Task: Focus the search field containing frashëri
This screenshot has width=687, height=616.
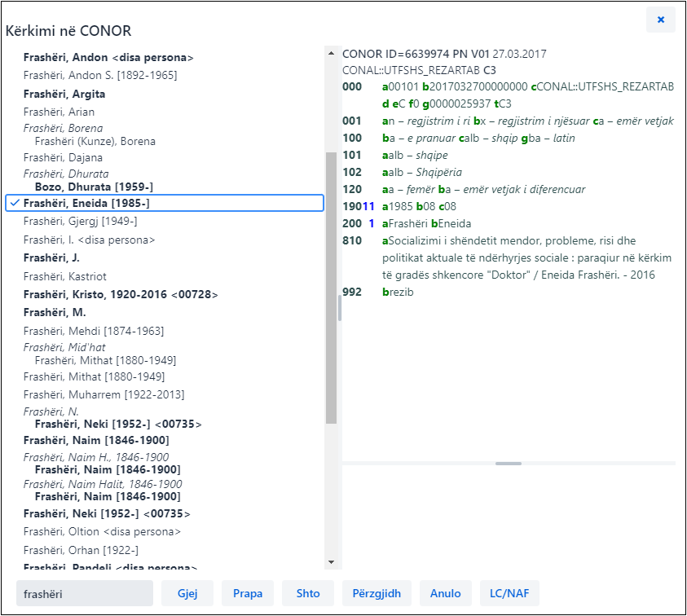Action: click(85, 594)
